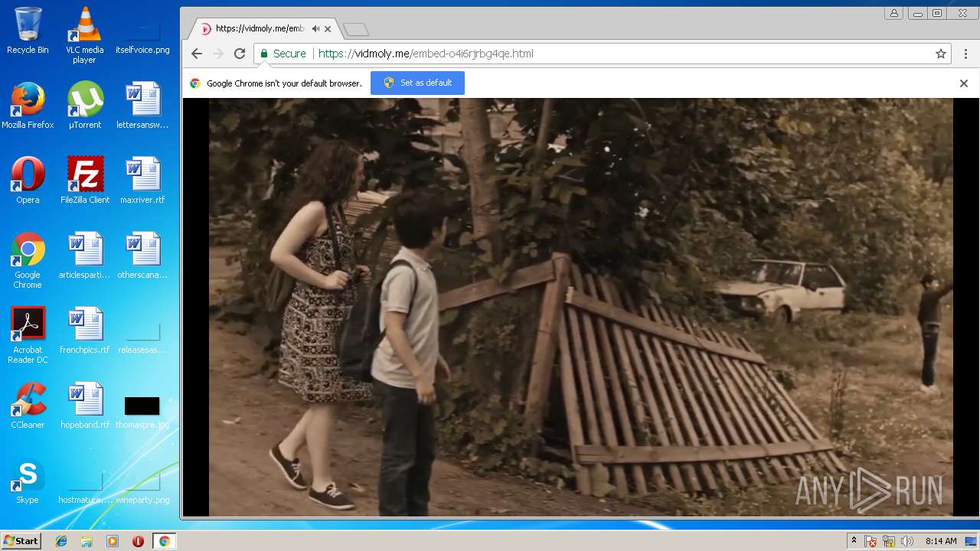Launch Opera from the taskbar
Viewport: 980px width, 551px height.
(138, 541)
